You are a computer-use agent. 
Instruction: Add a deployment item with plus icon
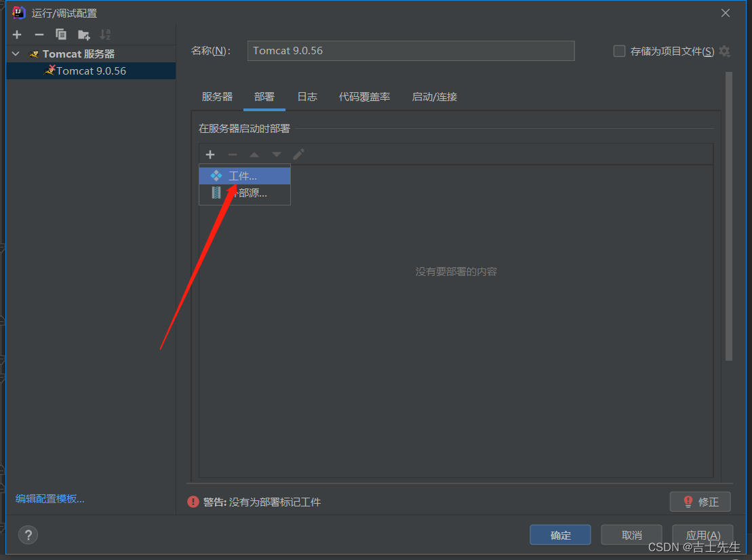pyautogui.click(x=210, y=155)
